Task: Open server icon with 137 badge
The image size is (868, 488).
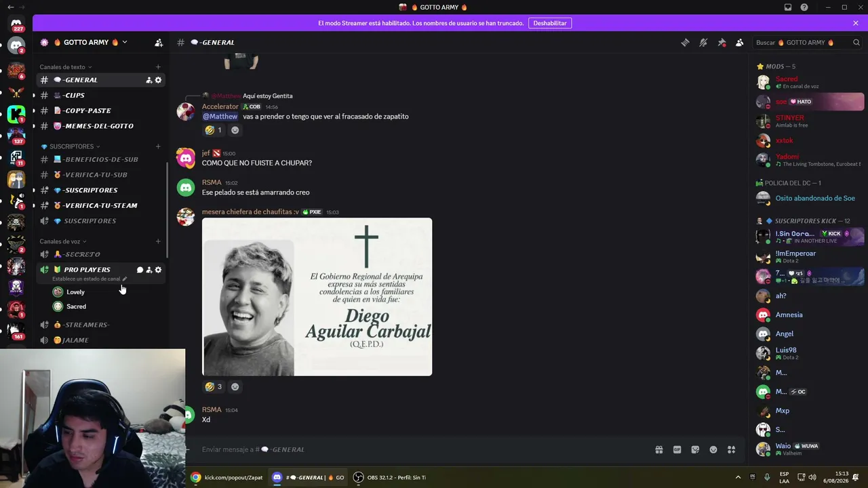Action: pos(16,136)
